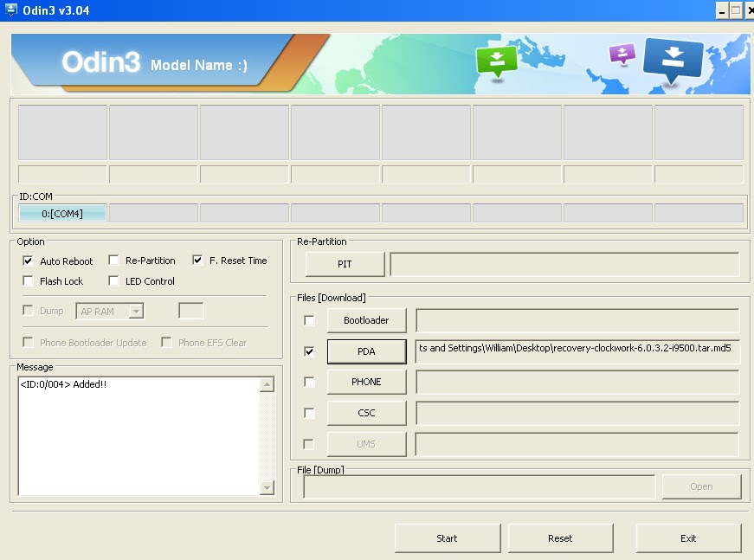
Task: Click message log scrollbar up arrow
Action: [x=267, y=384]
